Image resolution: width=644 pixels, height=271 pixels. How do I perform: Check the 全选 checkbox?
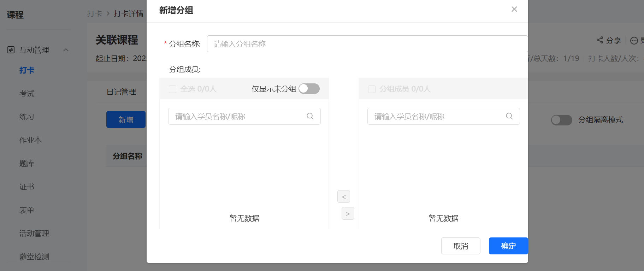(172, 89)
